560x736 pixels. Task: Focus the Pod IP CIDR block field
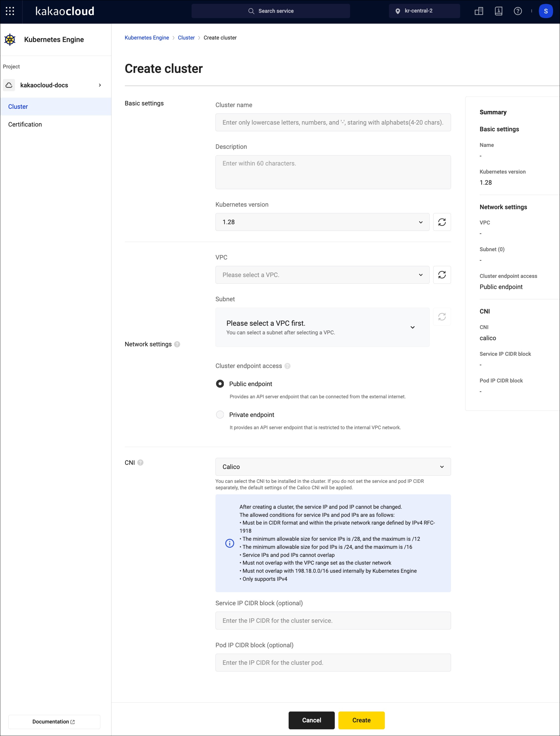(x=333, y=663)
